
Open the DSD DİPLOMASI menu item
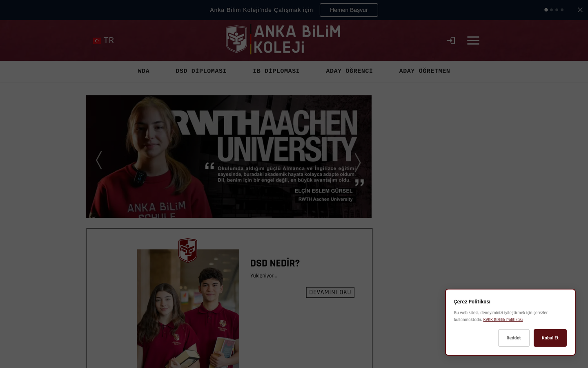pyautogui.click(x=201, y=71)
